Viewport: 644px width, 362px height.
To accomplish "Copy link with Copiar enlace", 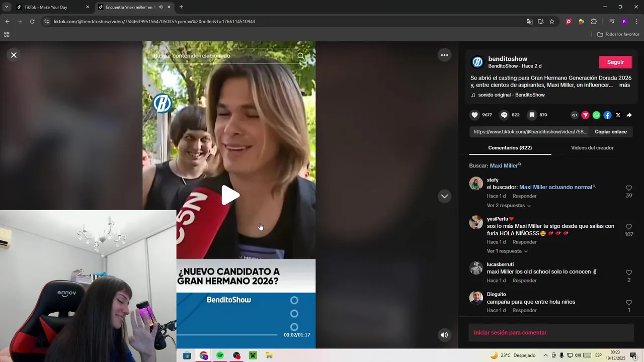I will pyautogui.click(x=611, y=132).
